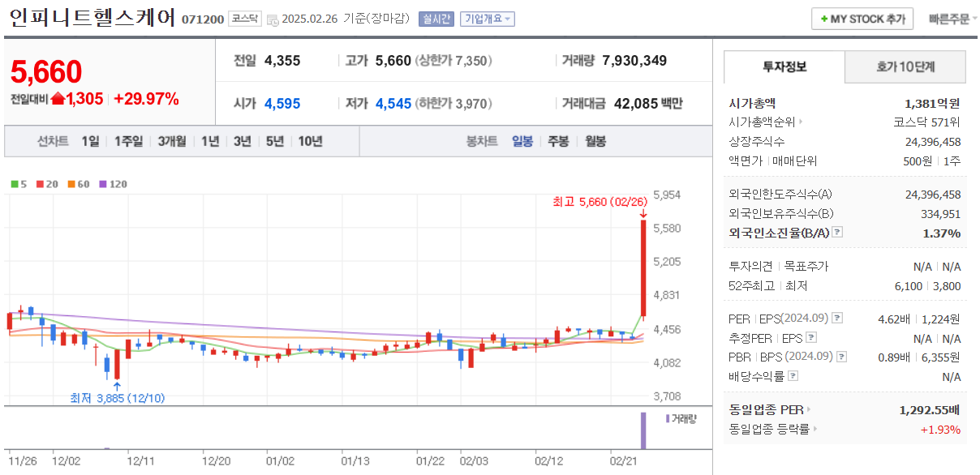Expand the 동일업종 PER arrow

[x=809, y=410]
